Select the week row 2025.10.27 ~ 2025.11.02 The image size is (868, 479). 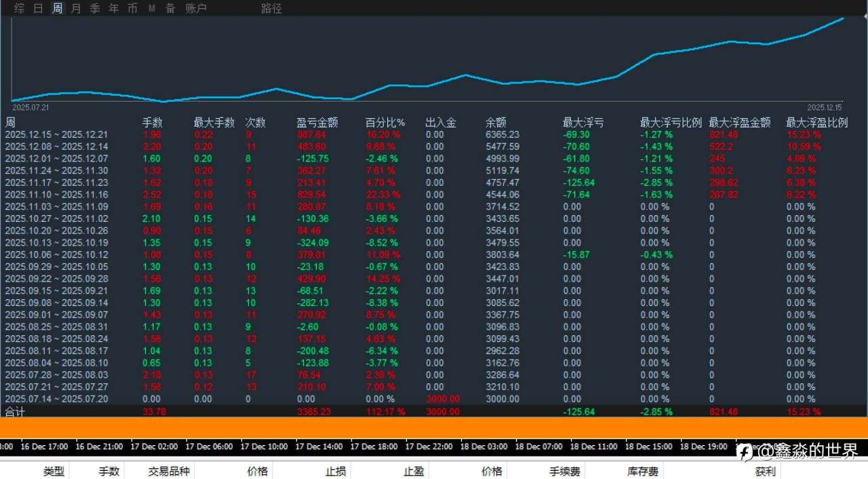[434, 219]
